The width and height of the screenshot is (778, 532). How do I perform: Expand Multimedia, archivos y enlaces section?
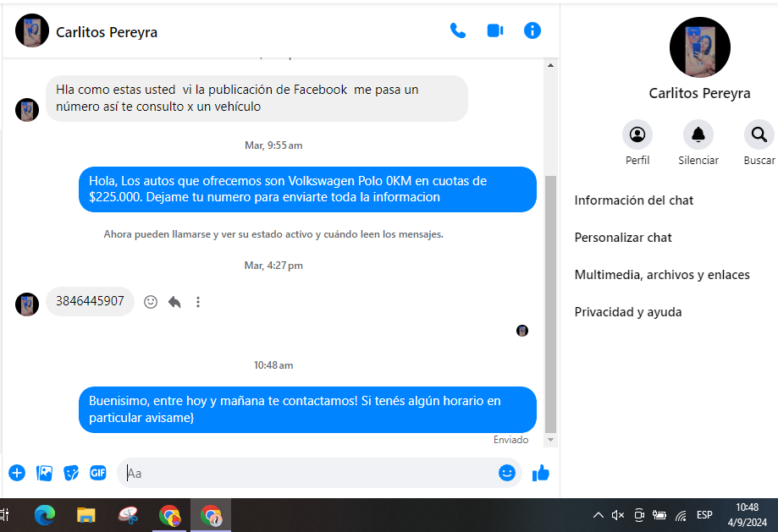click(662, 275)
